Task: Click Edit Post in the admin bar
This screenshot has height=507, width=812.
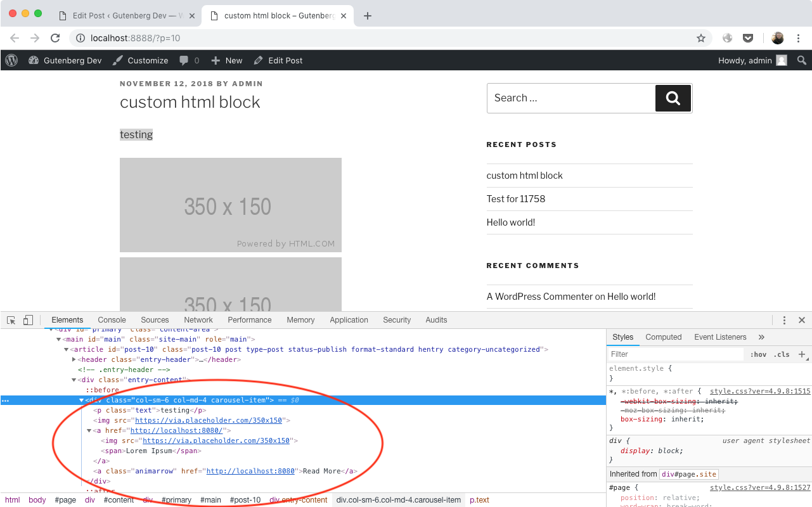Action: pyautogui.click(x=278, y=60)
